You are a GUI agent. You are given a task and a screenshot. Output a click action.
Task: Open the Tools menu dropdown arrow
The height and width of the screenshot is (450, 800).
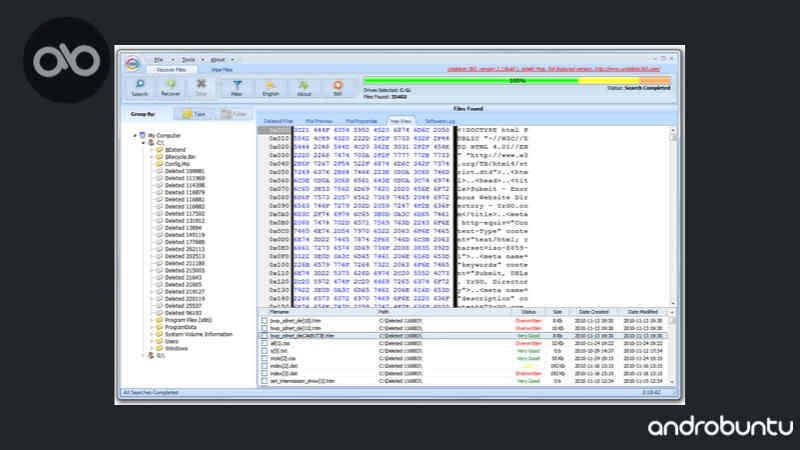203,60
